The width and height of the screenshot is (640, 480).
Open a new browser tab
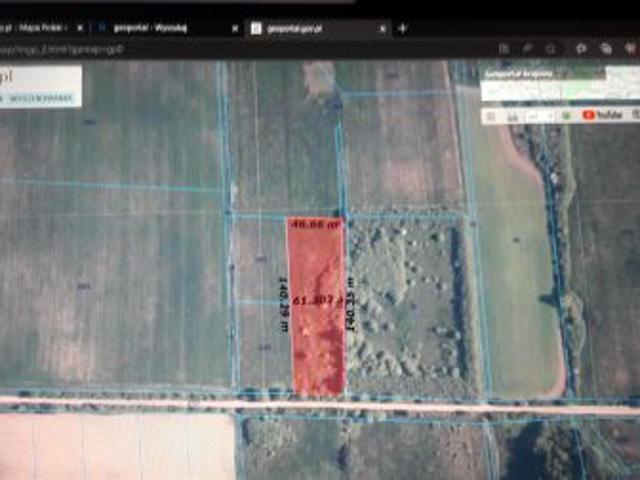point(402,28)
